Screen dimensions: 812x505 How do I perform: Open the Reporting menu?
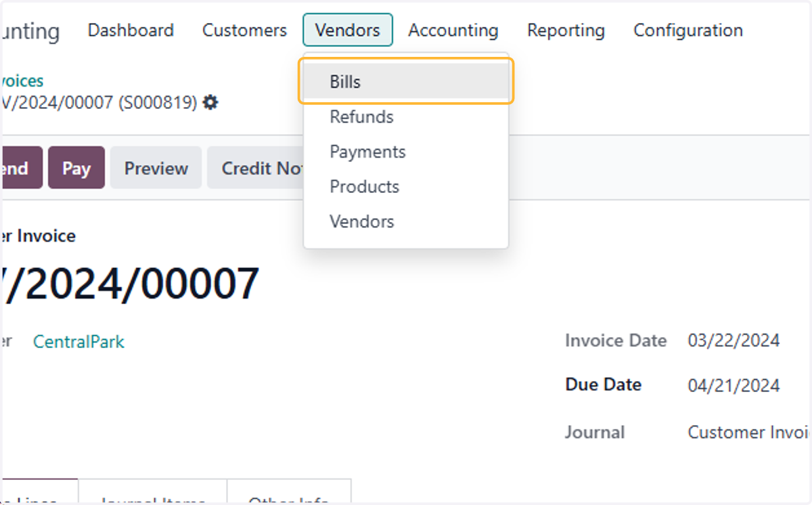(x=566, y=30)
